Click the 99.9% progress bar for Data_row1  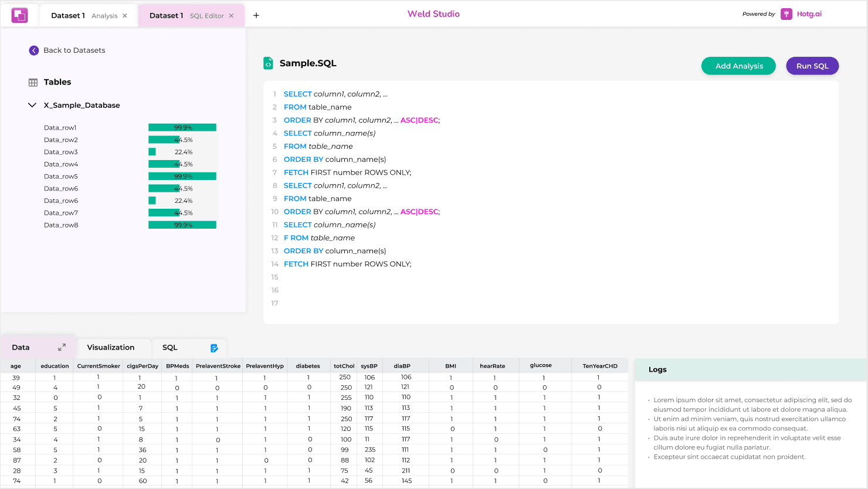(x=182, y=127)
